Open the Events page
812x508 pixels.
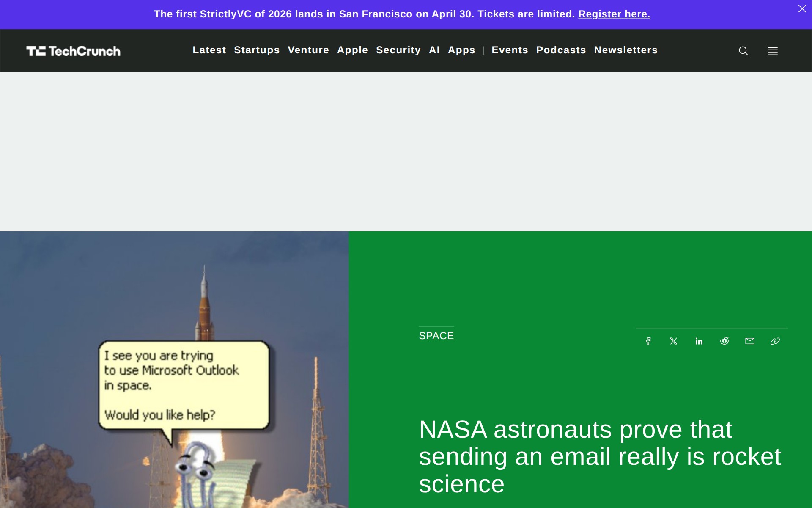[510, 50]
